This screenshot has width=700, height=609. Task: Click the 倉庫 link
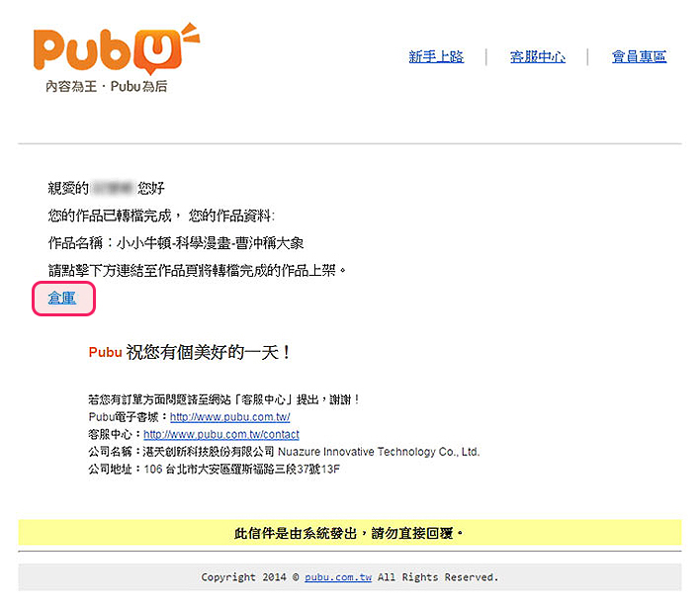click(x=61, y=299)
